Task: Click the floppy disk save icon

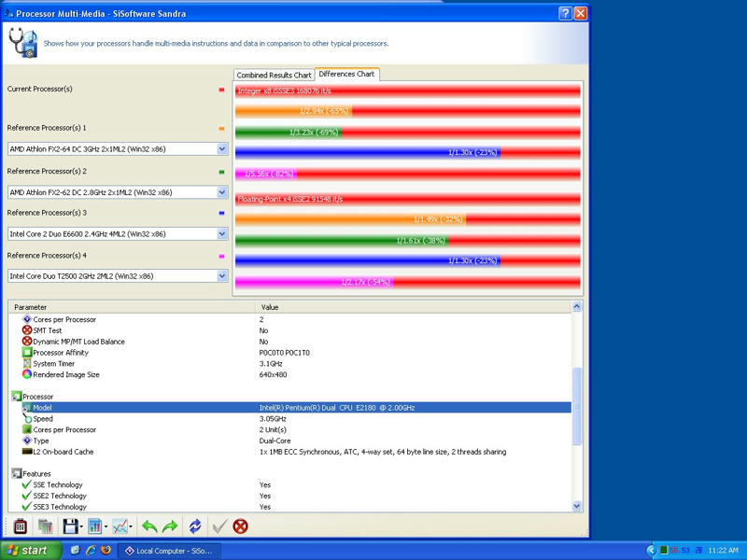Action: click(x=70, y=526)
